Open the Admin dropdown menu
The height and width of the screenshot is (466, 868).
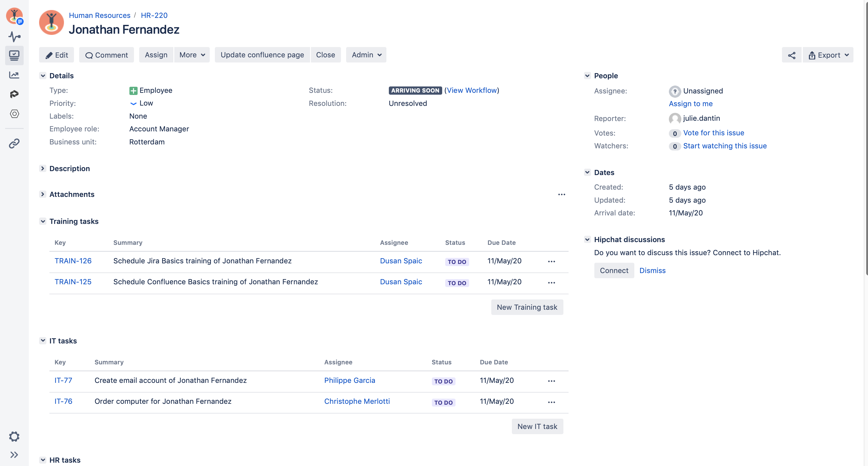coord(366,55)
